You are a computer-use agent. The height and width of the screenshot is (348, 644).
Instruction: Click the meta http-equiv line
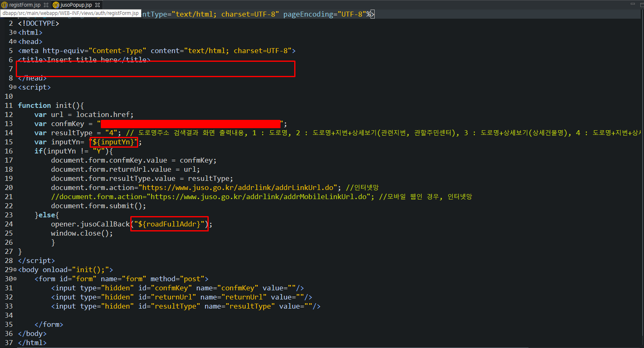tap(157, 51)
